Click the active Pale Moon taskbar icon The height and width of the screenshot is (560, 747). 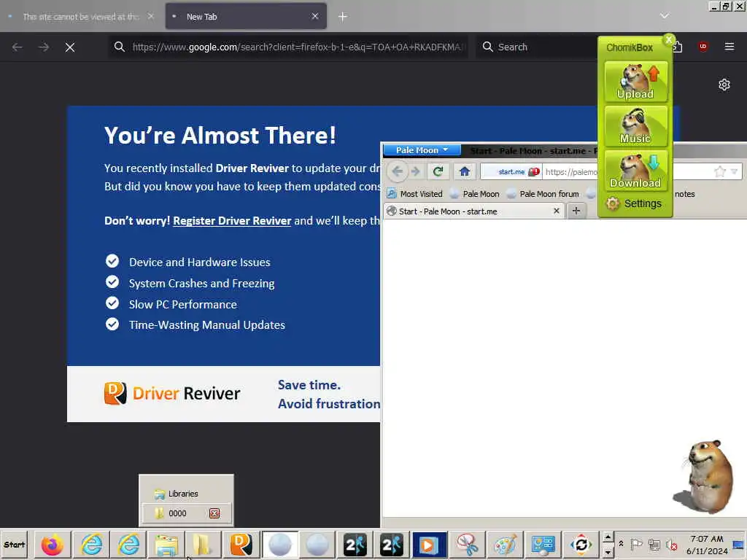click(279, 545)
